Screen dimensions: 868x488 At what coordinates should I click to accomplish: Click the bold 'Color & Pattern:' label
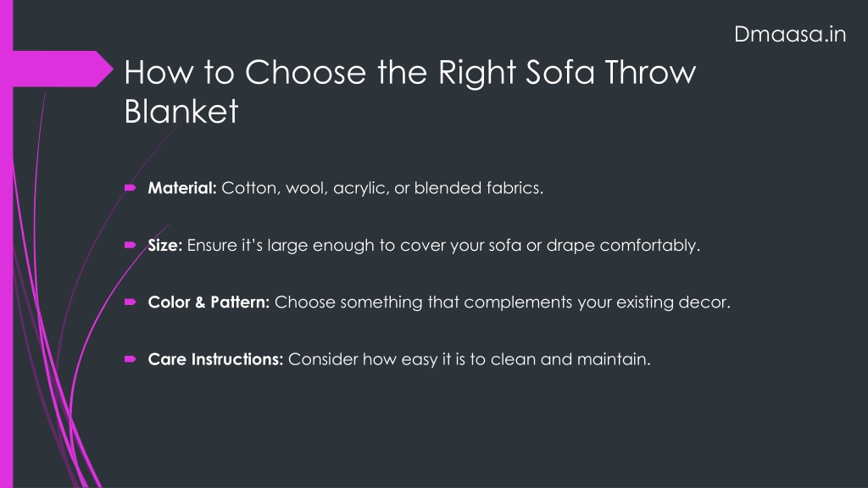click(x=209, y=302)
